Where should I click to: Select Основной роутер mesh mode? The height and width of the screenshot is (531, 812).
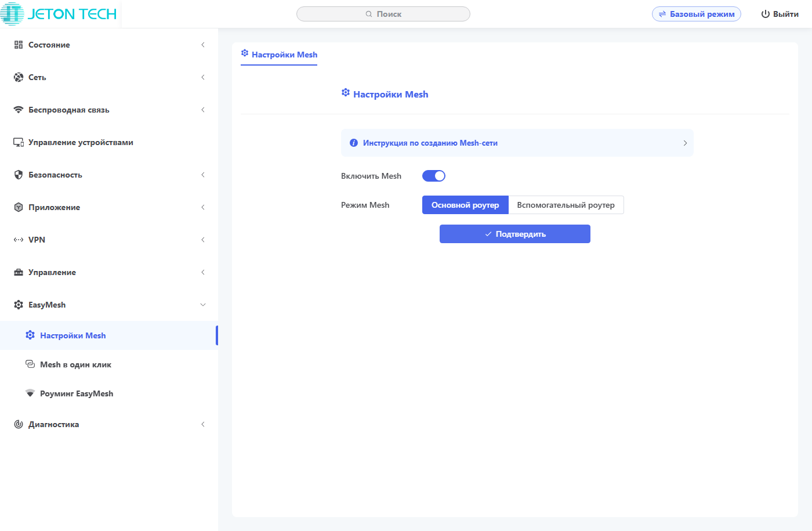coord(465,205)
